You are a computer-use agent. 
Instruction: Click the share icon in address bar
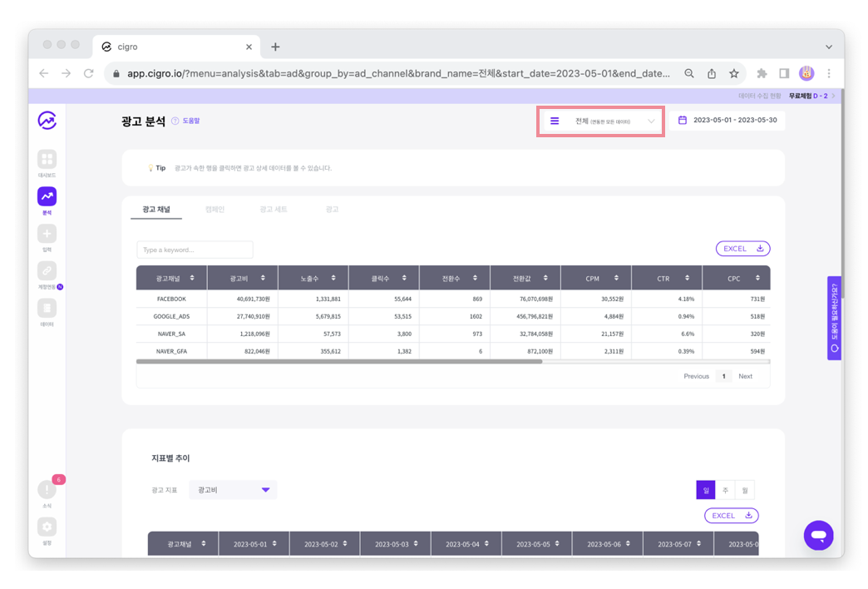(x=712, y=73)
